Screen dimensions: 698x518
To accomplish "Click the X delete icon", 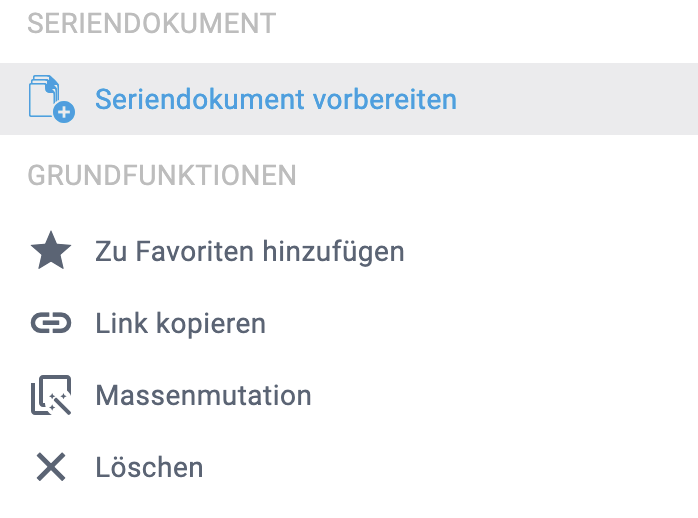I will (x=51, y=467).
